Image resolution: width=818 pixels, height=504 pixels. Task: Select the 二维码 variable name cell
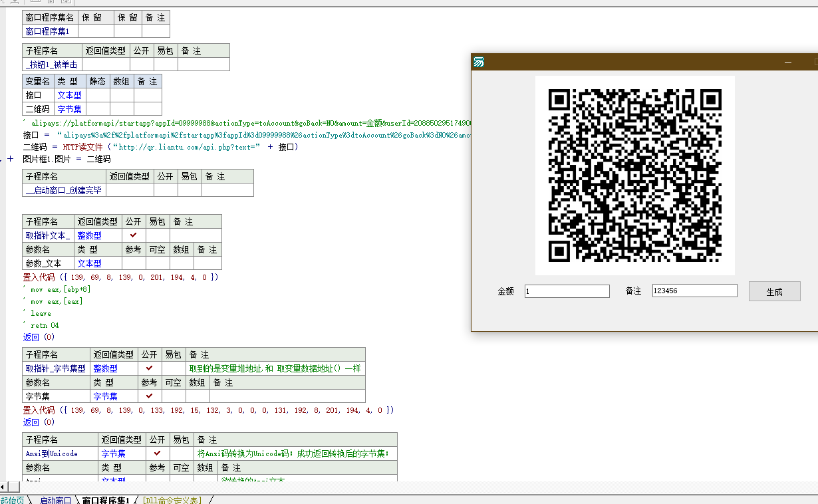pos(38,109)
